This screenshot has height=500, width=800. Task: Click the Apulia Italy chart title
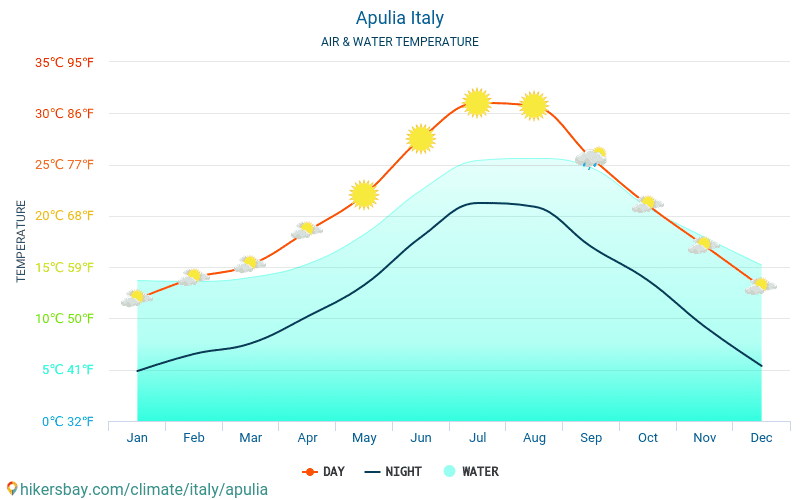coord(400,18)
